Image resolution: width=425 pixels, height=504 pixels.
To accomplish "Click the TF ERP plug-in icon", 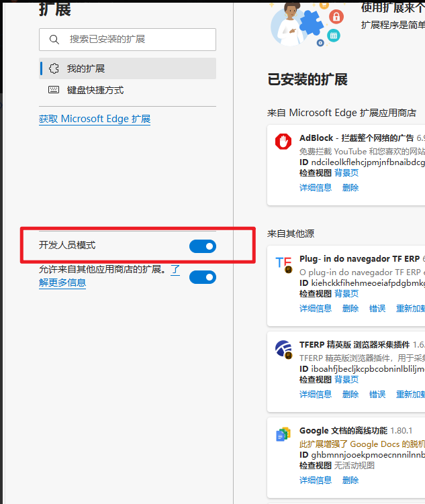I will click(283, 264).
